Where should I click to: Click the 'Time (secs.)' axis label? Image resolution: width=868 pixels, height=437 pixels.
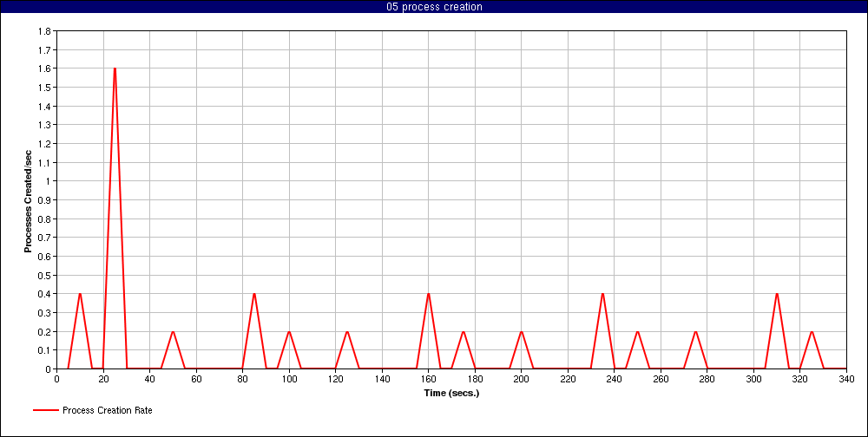(451, 394)
